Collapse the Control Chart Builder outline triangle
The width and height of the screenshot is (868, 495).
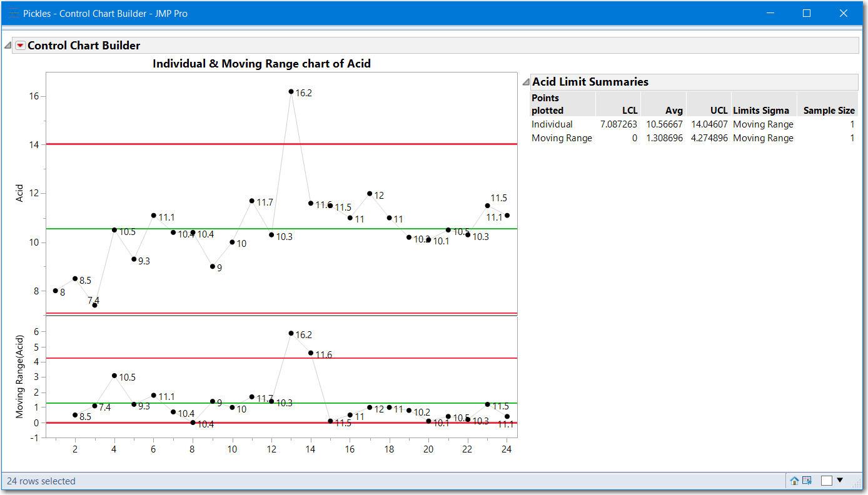point(8,45)
